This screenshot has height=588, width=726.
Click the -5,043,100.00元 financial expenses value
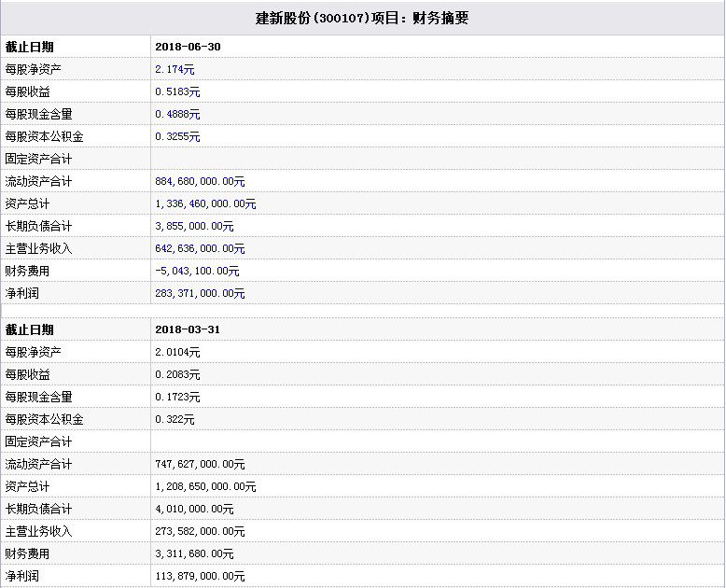(197, 271)
